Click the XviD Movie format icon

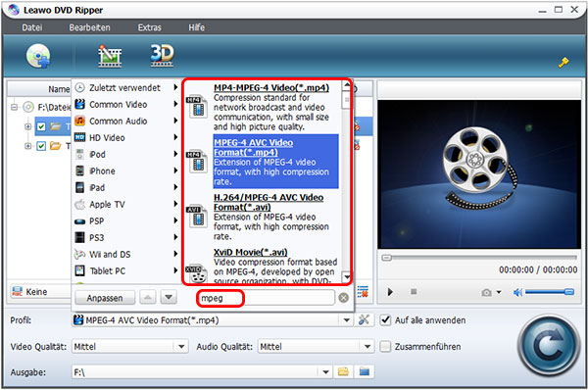tap(197, 273)
